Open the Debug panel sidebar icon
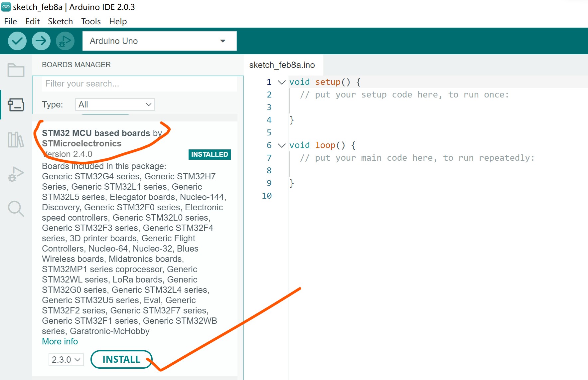The width and height of the screenshot is (588, 380). [x=16, y=174]
